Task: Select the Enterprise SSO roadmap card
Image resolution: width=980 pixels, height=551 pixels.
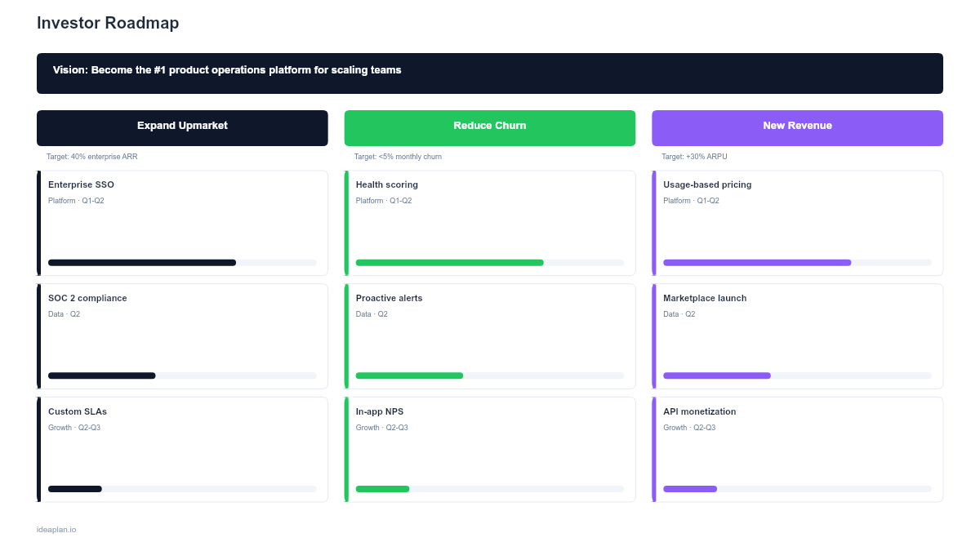Action: [181, 222]
